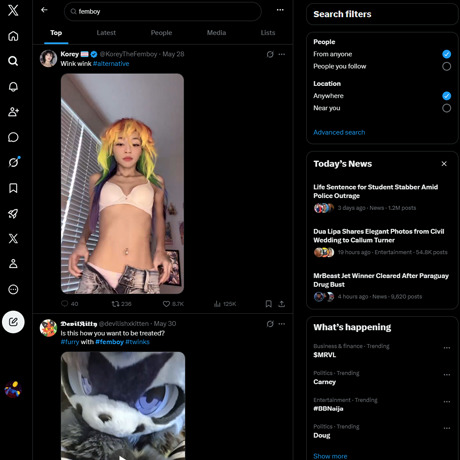Image resolution: width=460 pixels, height=460 pixels.
Task: Open Chat bubble icon in sidebar
Action: pyautogui.click(x=13, y=137)
